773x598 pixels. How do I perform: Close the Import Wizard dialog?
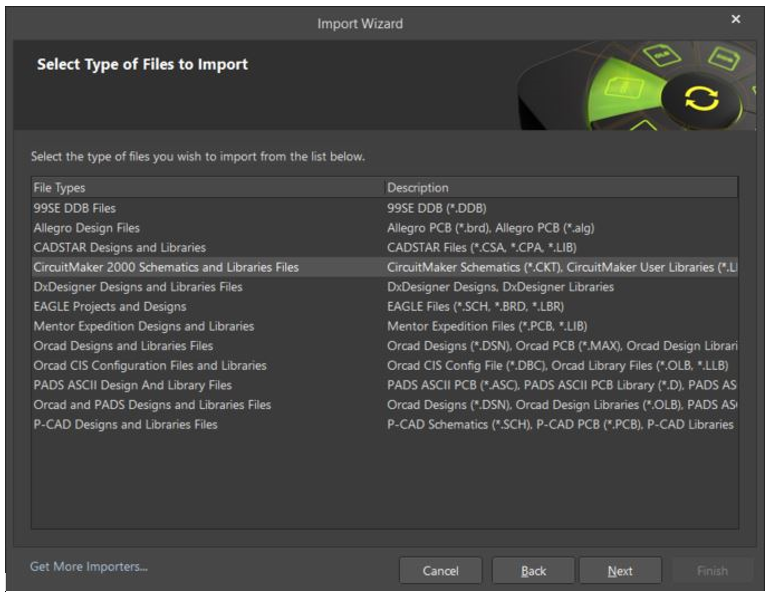(x=736, y=19)
